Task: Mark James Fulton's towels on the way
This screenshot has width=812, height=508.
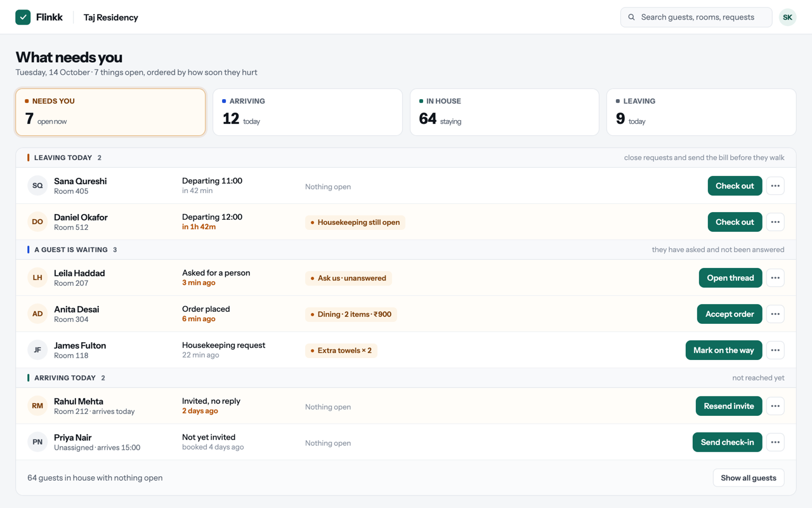Action: pyautogui.click(x=724, y=351)
